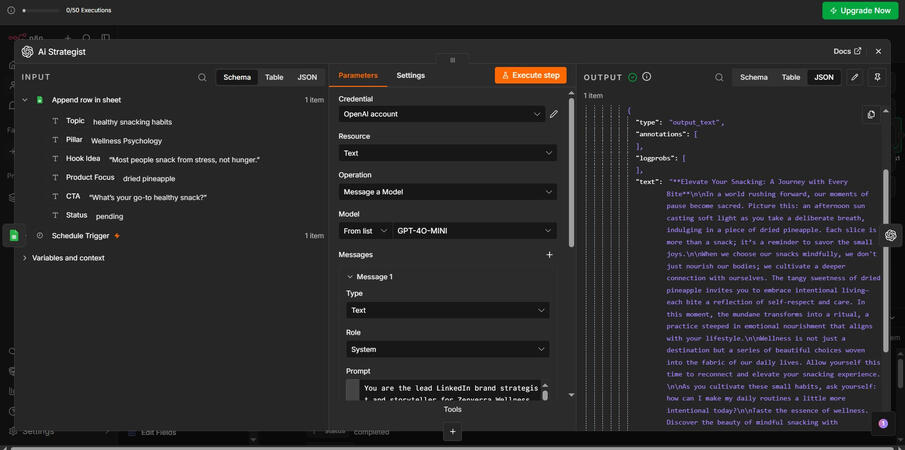
Task: Click the prompt scroll down arrow
Action: 571,395
